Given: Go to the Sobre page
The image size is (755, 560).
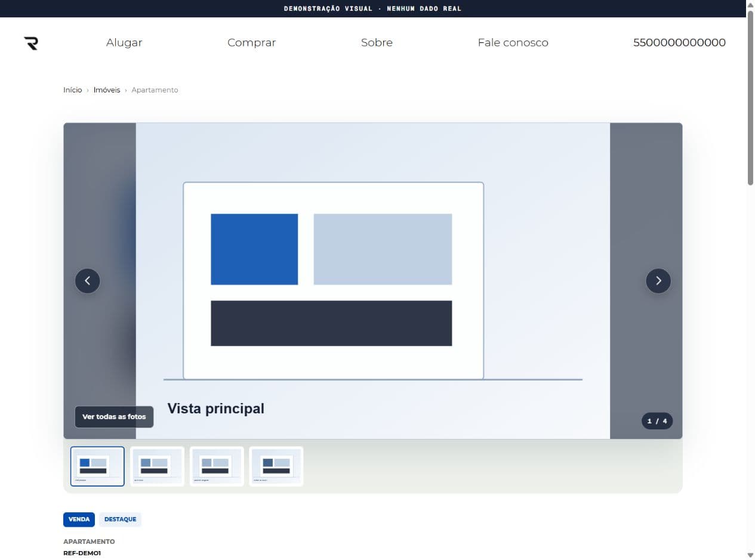Looking at the screenshot, I should coord(377,43).
